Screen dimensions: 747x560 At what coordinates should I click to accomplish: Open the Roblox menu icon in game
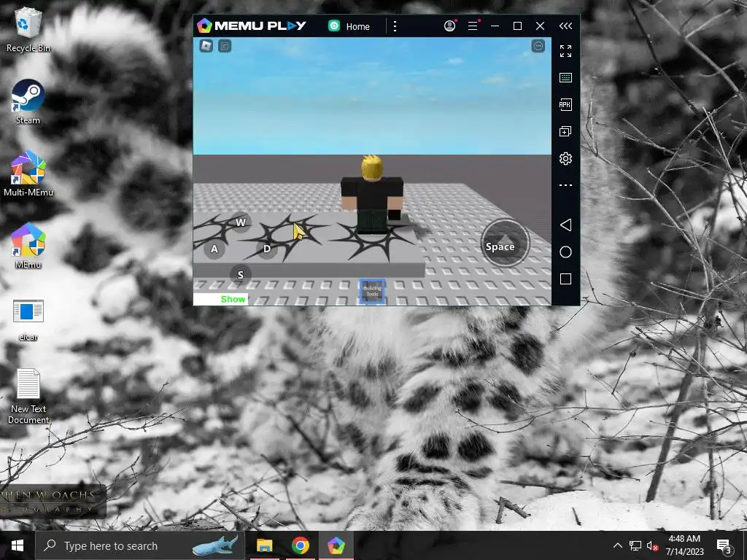[x=206, y=46]
